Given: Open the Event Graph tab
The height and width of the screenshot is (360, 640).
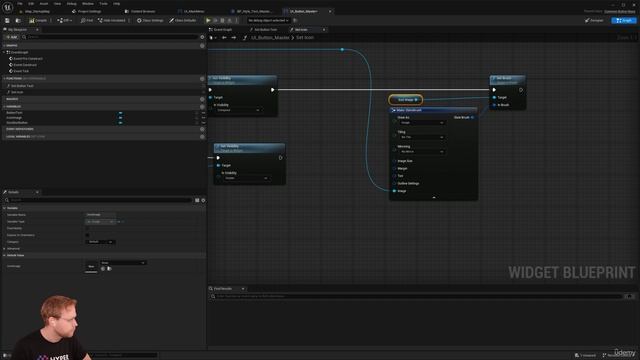Looking at the screenshot, I should (x=221, y=30).
